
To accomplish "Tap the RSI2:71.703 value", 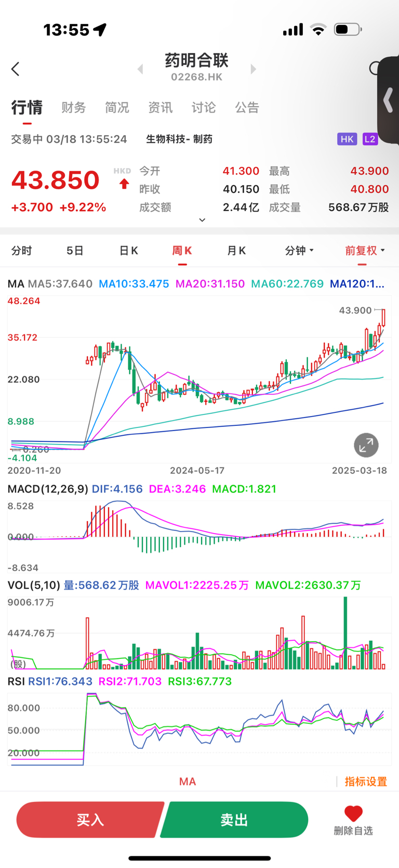I will pos(130,681).
